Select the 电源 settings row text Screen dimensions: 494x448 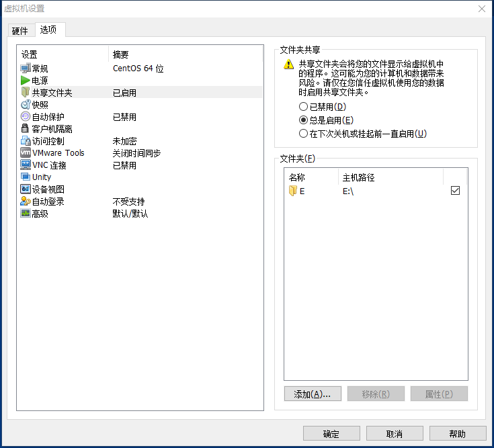[x=40, y=81]
